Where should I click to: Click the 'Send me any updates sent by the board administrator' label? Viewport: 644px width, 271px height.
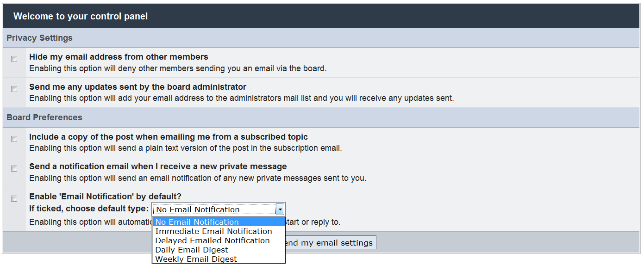point(138,87)
